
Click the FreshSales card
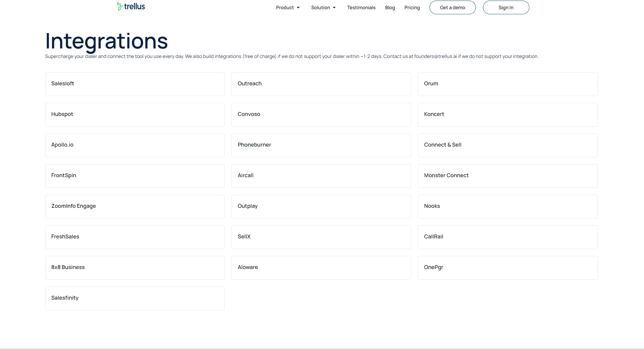[x=135, y=237]
